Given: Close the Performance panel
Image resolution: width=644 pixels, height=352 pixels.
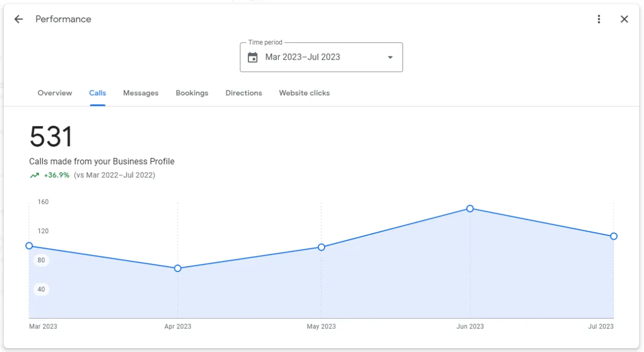Looking at the screenshot, I should (x=624, y=19).
